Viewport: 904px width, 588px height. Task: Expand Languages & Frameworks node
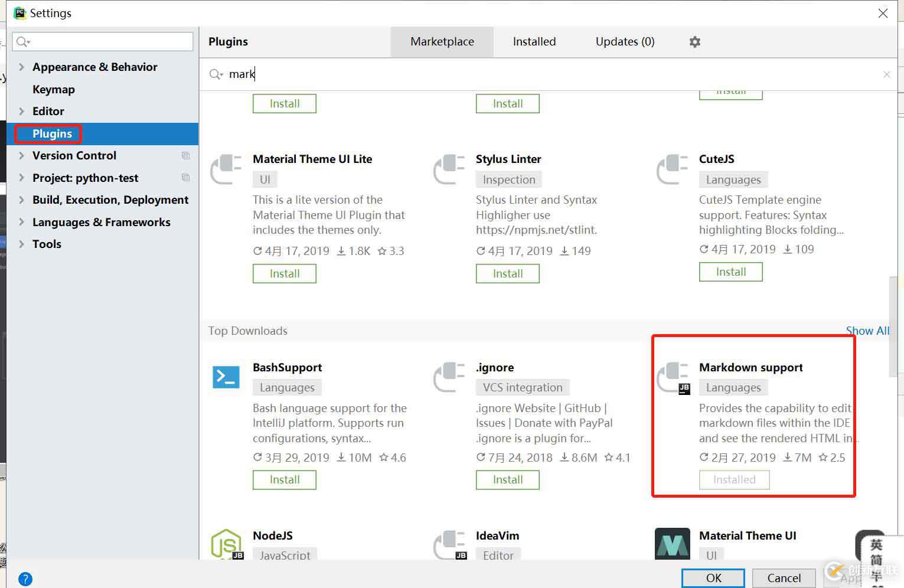point(21,222)
